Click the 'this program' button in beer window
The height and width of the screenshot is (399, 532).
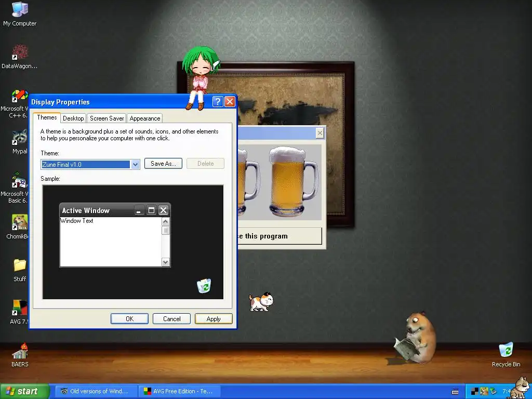pyautogui.click(x=280, y=236)
